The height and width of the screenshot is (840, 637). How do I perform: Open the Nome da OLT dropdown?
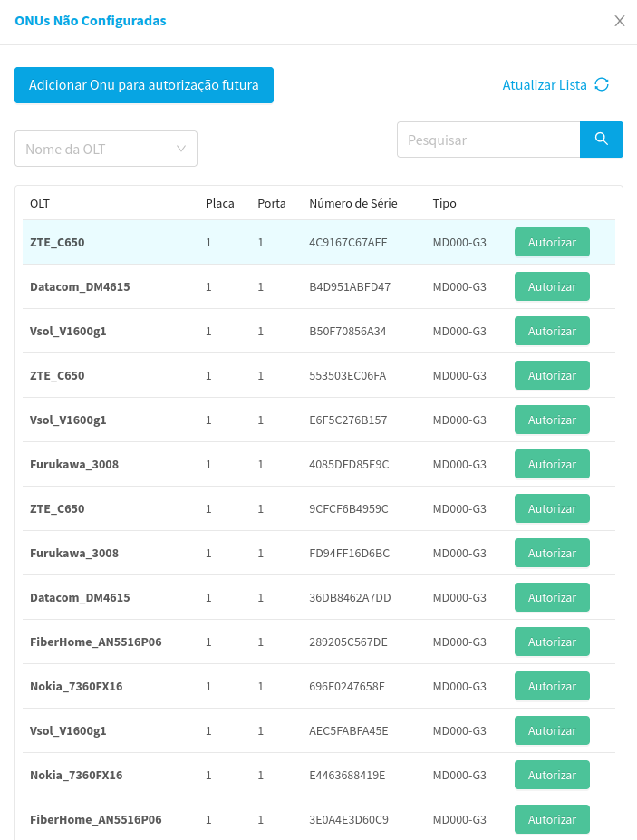pos(106,149)
